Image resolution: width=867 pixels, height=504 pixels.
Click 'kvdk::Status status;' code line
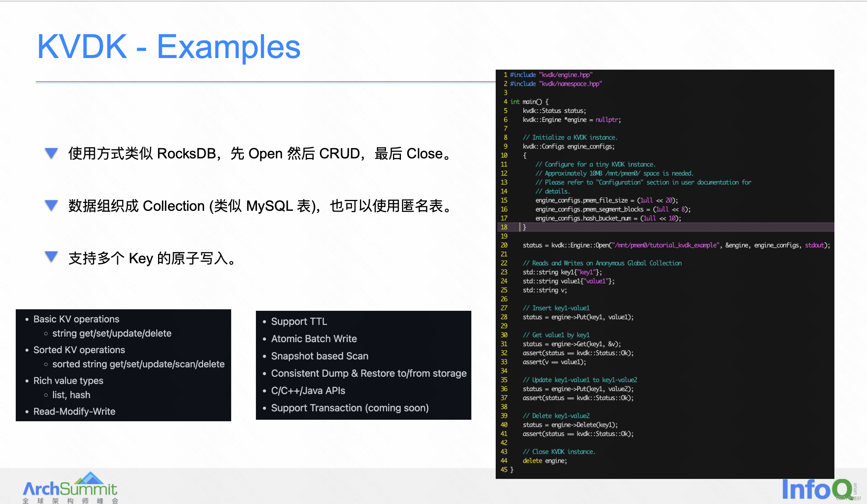(x=554, y=111)
